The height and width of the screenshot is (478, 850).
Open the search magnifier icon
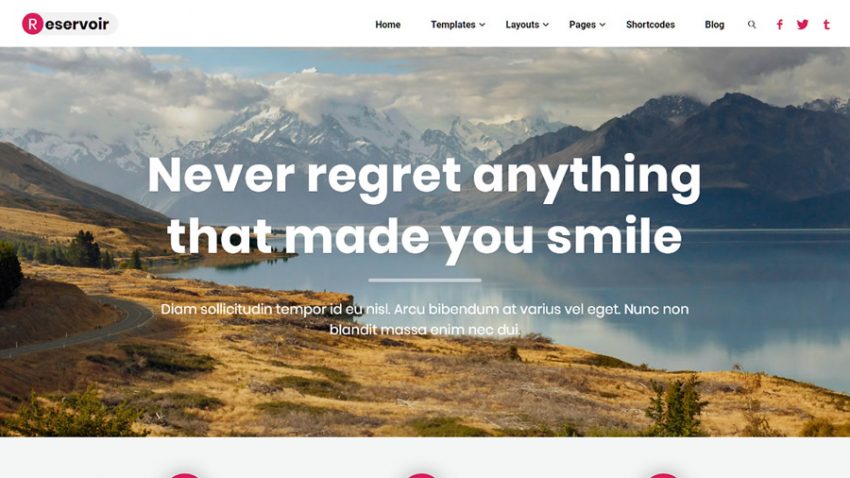751,24
